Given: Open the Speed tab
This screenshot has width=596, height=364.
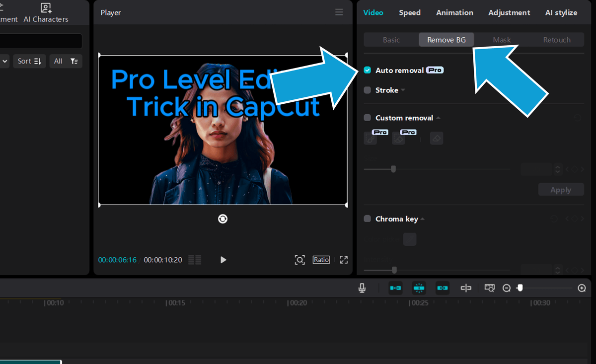Looking at the screenshot, I should pyautogui.click(x=410, y=13).
